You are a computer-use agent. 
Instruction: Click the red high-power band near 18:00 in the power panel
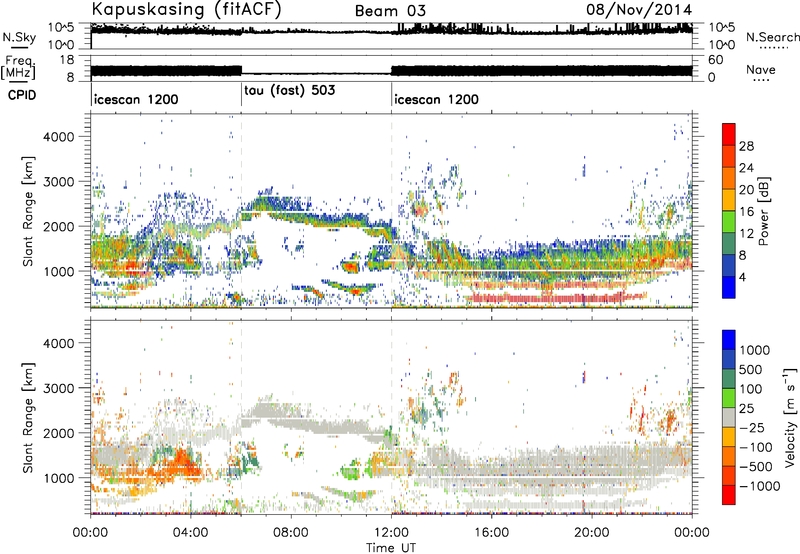point(546,297)
